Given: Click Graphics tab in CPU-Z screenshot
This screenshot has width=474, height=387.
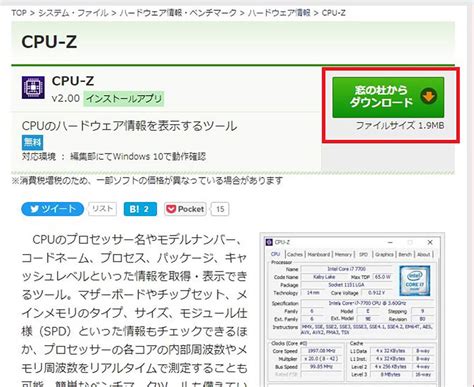Looking at the screenshot, I should 384,254.
